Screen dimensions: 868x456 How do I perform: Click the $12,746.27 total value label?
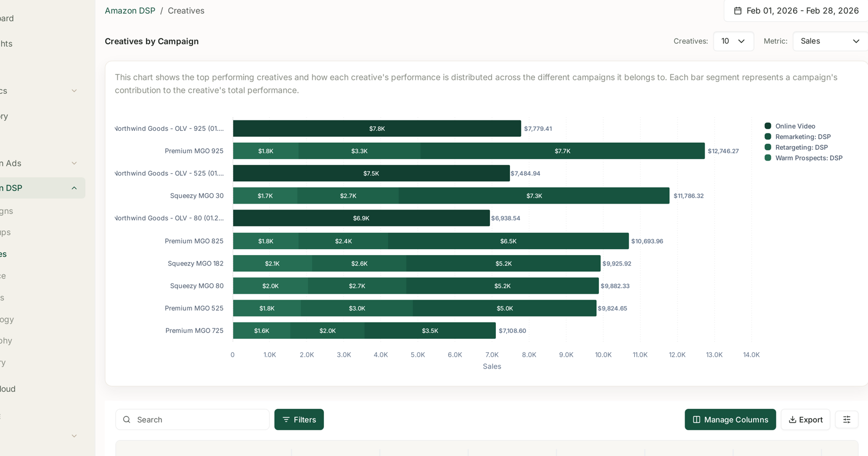(x=723, y=151)
